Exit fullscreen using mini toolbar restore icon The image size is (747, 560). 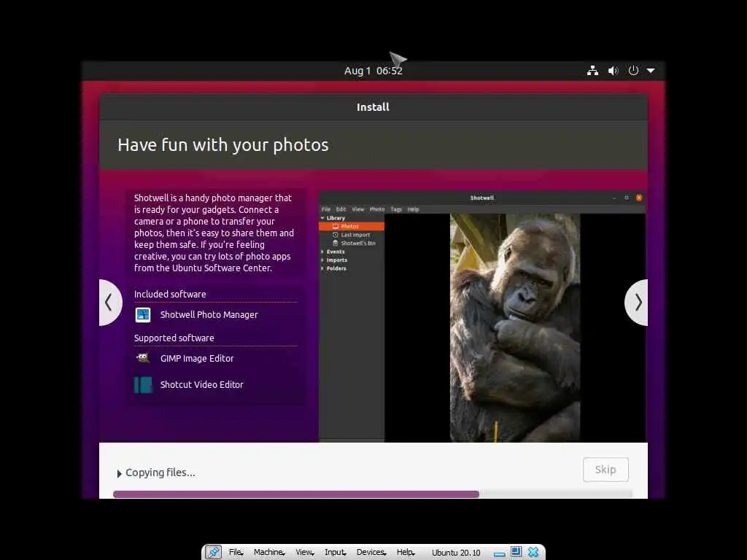(516, 551)
